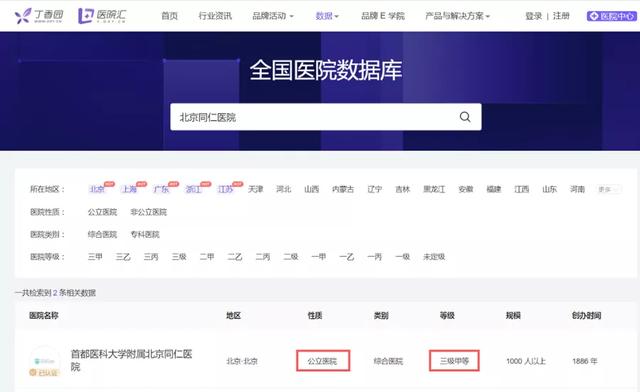The image size is (640, 392).
Task: Filter hospital level by 一甲
Action: tap(319, 257)
